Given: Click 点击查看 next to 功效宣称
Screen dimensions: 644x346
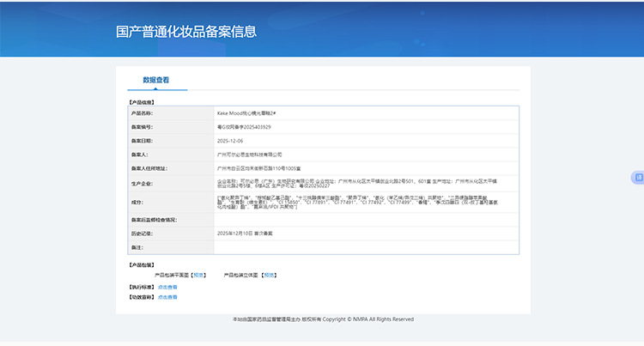Looking at the screenshot, I should pos(167,297).
